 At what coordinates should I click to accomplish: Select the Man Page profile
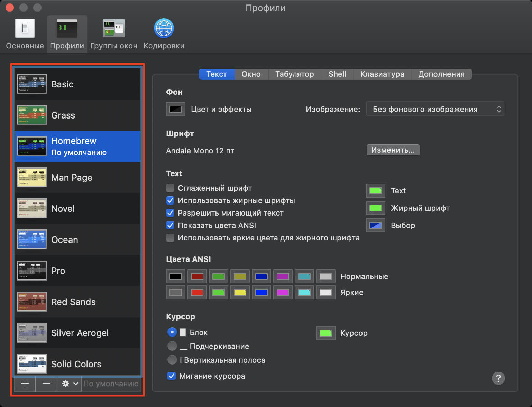tap(77, 177)
